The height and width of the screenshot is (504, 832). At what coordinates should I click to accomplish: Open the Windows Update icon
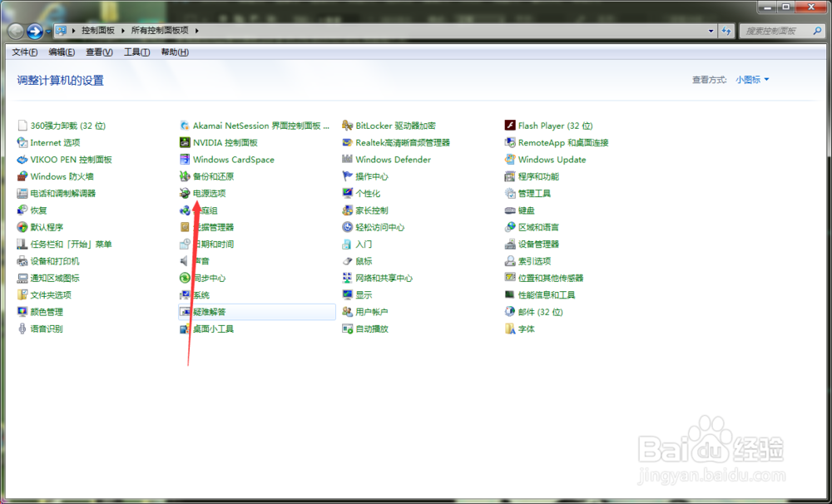[x=510, y=159]
